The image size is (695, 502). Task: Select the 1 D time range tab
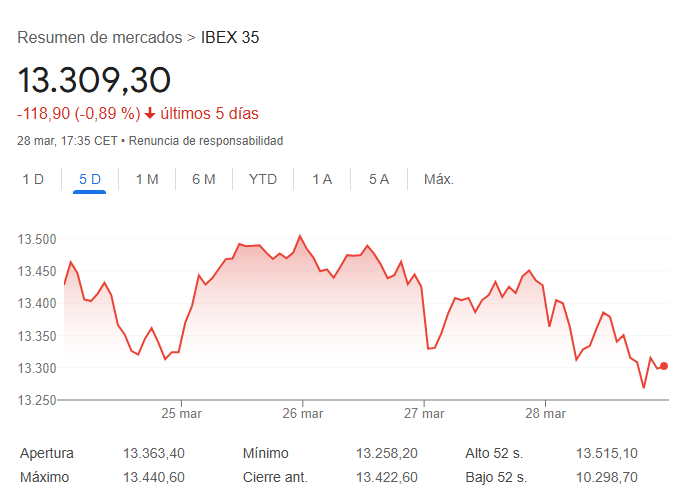pos(33,179)
